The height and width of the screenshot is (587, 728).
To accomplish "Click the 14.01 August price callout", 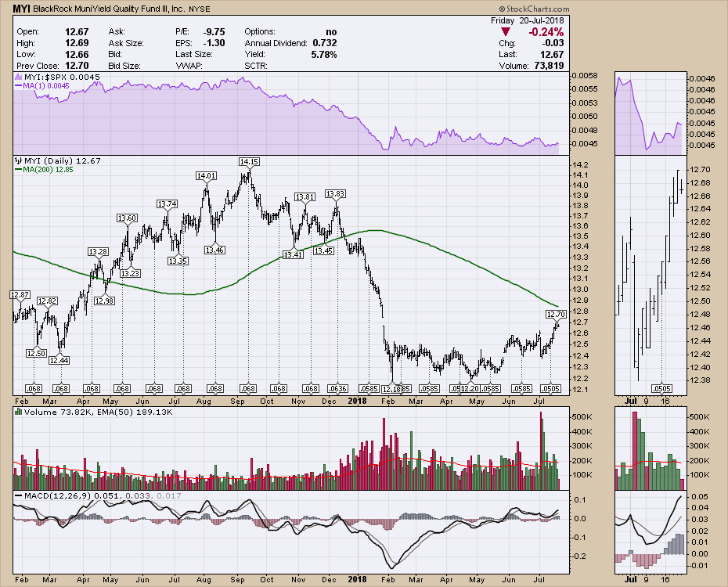I will [x=206, y=176].
